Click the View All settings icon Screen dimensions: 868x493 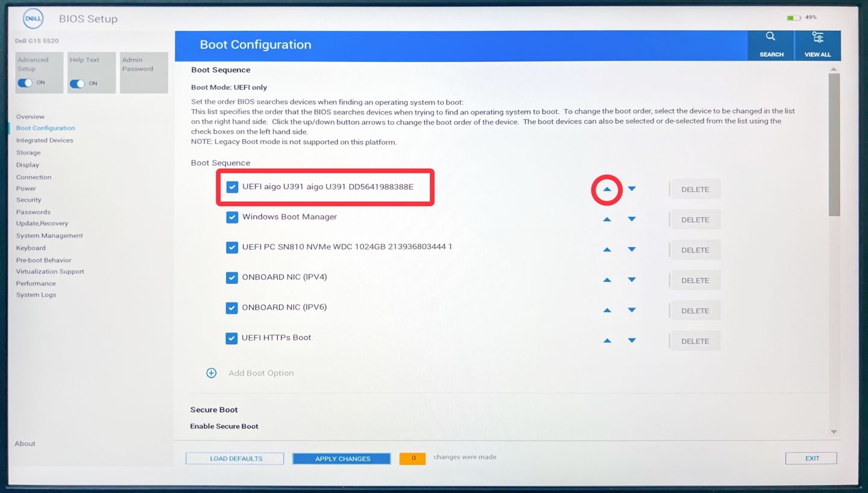[817, 37]
